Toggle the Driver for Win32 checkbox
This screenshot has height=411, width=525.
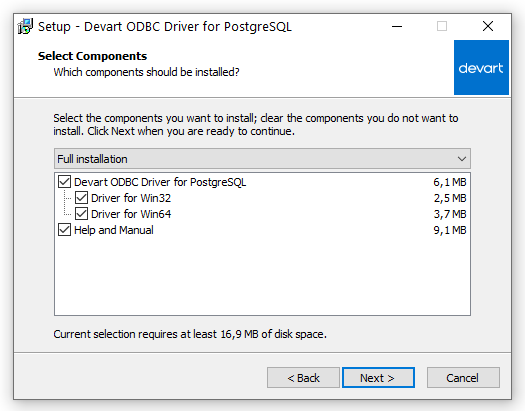81,198
